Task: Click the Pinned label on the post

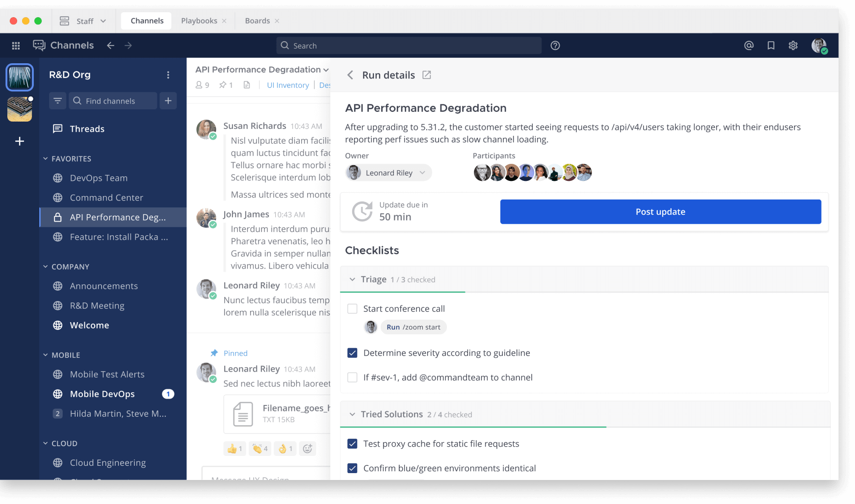Action: 235,353
